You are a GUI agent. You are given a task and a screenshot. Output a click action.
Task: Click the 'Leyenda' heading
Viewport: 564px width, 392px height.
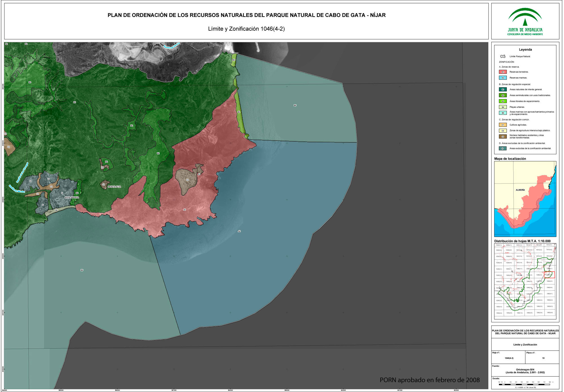pyautogui.click(x=525, y=50)
